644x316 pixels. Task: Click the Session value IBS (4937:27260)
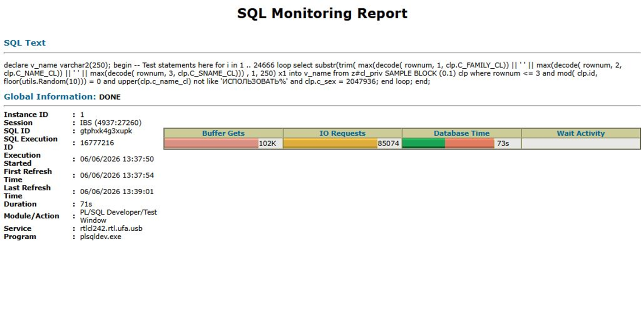(111, 123)
